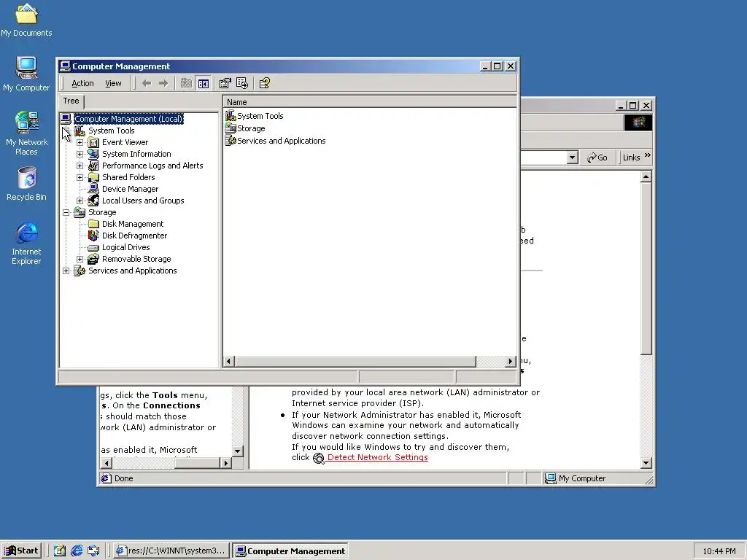Click the right pane horizontal scroll left arrow

(228, 362)
